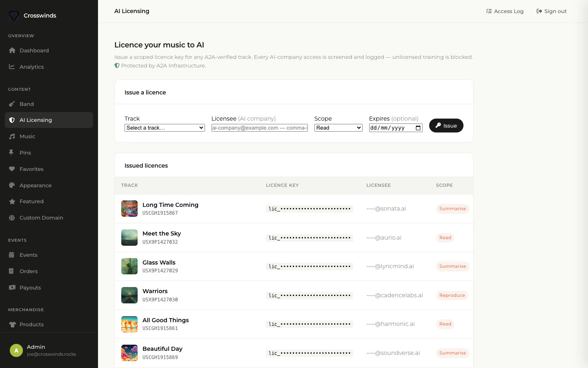
Task: Open the date picker calendar icon
Action: tap(418, 128)
